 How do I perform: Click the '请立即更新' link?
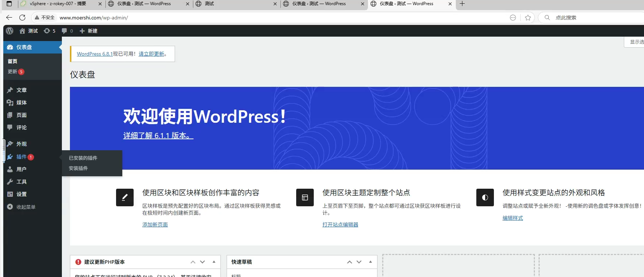151,54
